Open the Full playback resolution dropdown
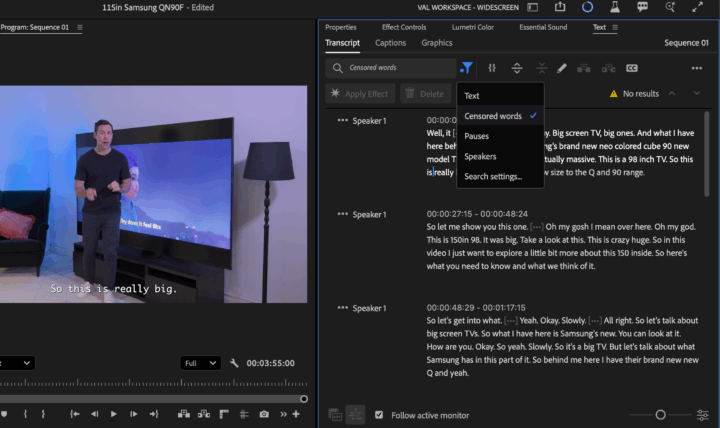 (200, 363)
